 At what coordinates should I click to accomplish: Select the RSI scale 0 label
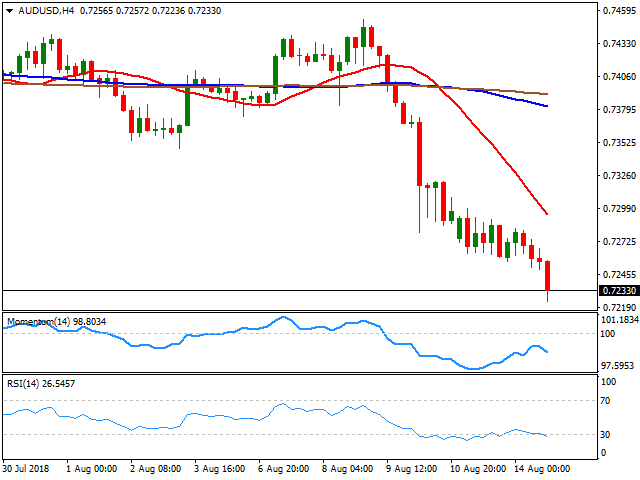(x=603, y=452)
